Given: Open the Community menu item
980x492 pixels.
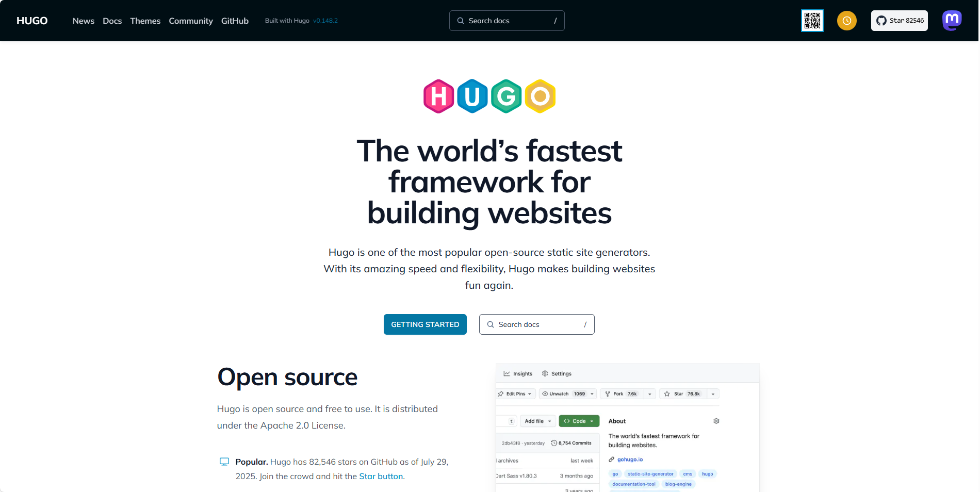Looking at the screenshot, I should [191, 21].
